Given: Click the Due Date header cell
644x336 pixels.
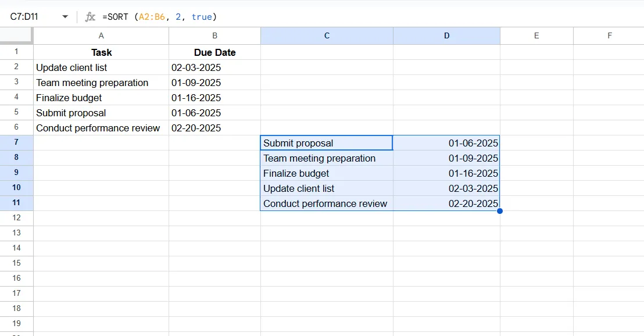Looking at the screenshot, I should coord(215,52).
